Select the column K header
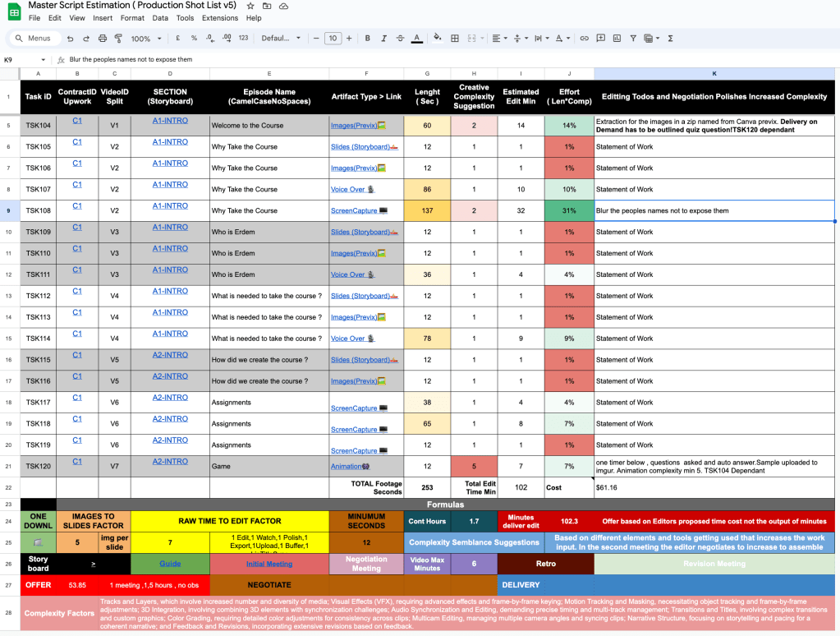The height and width of the screenshot is (636, 840). click(x=714, y=73)
